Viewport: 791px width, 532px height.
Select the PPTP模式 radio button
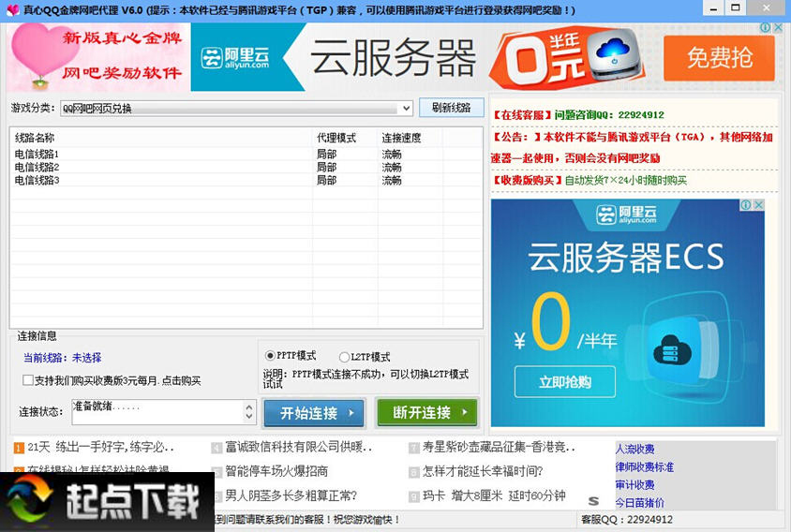[270, 356]
